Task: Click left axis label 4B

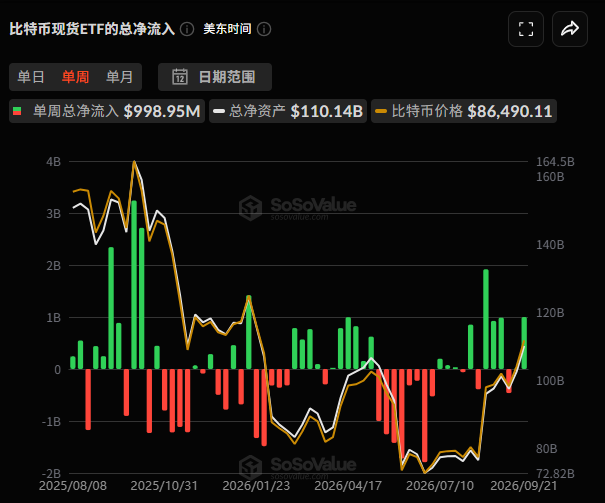Action: [x=54, y=162]
